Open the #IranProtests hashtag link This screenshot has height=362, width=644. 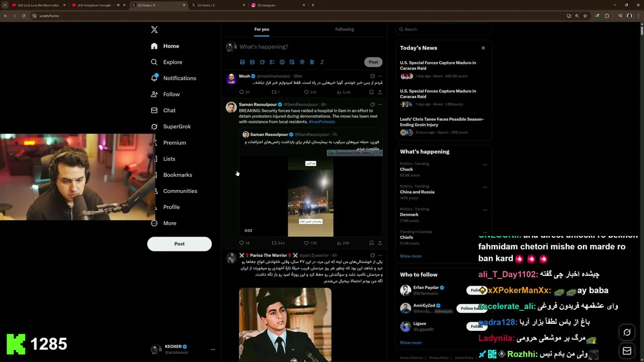coord(321,122)
